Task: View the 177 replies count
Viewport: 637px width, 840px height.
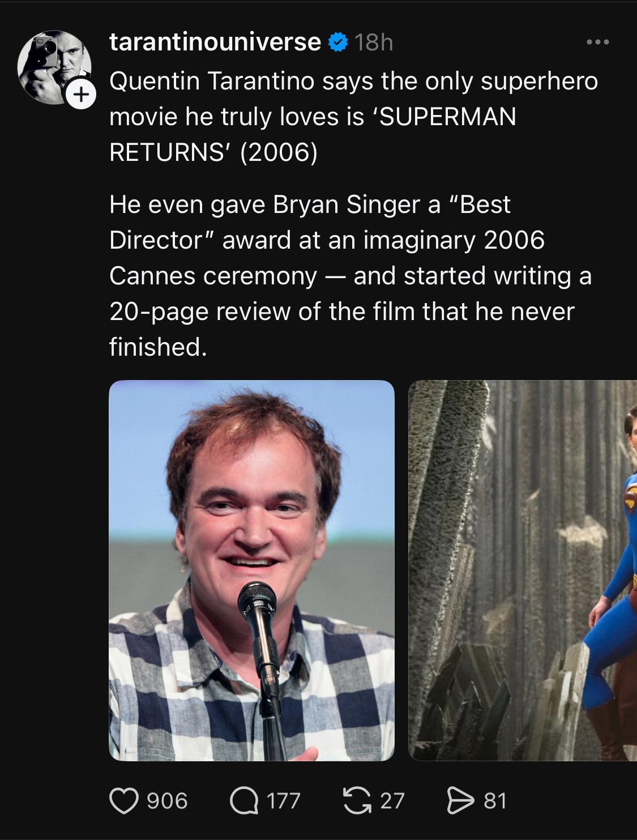Action: tap(283, 801)
